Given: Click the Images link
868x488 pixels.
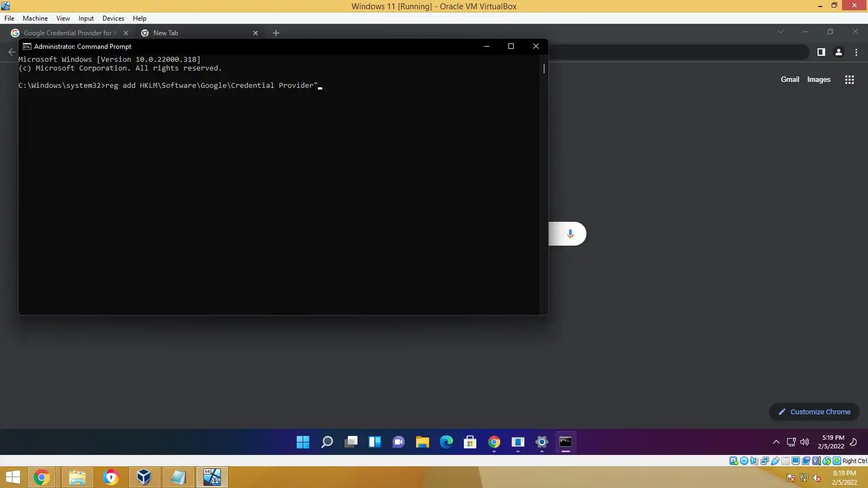Looking at the screenshot, I should click(x=819, y=79).
